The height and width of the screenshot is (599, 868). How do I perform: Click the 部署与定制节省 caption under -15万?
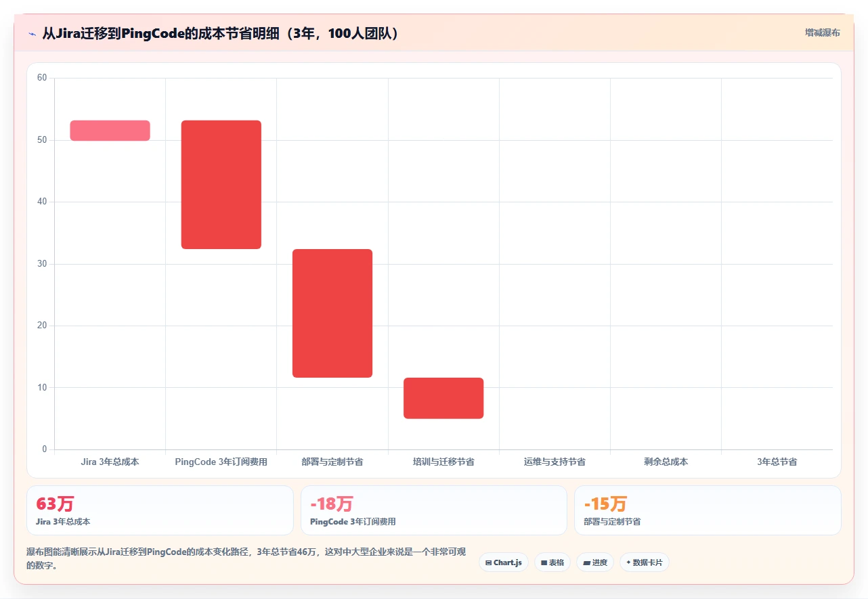(612, 522)
